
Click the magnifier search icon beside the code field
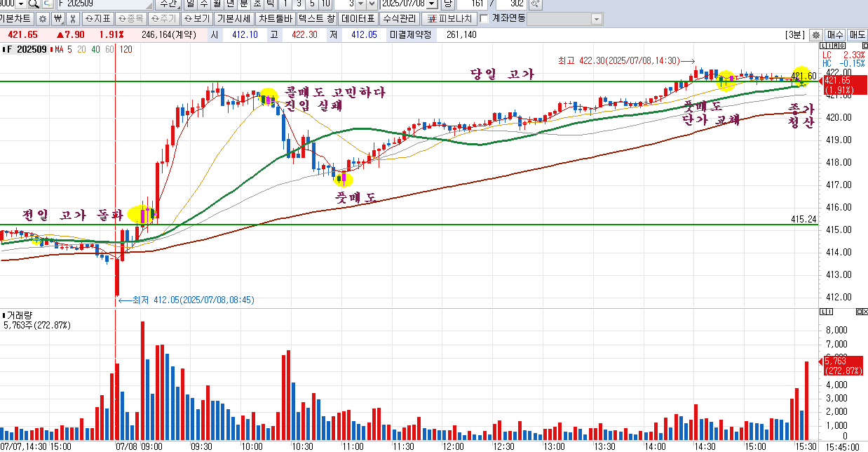point(34,4)
